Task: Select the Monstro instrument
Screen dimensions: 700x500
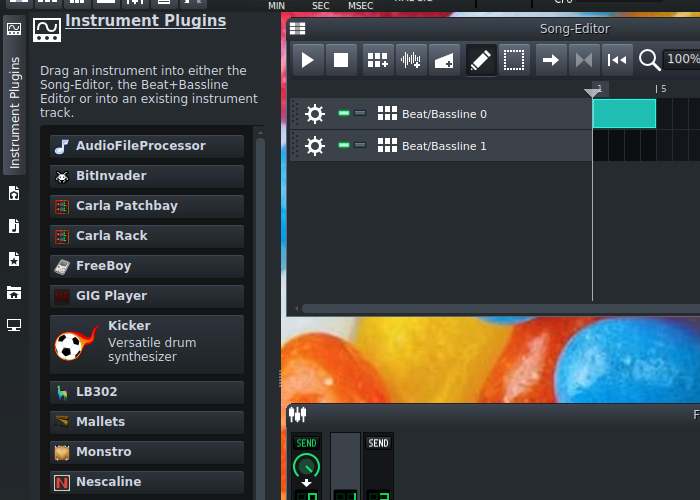Action: (x=147, y=452)
